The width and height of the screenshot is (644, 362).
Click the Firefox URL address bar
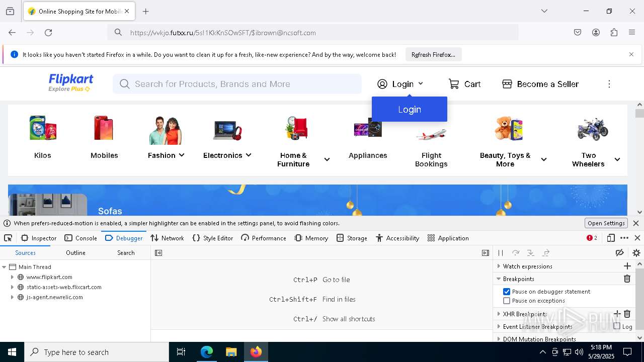[313, 33]
